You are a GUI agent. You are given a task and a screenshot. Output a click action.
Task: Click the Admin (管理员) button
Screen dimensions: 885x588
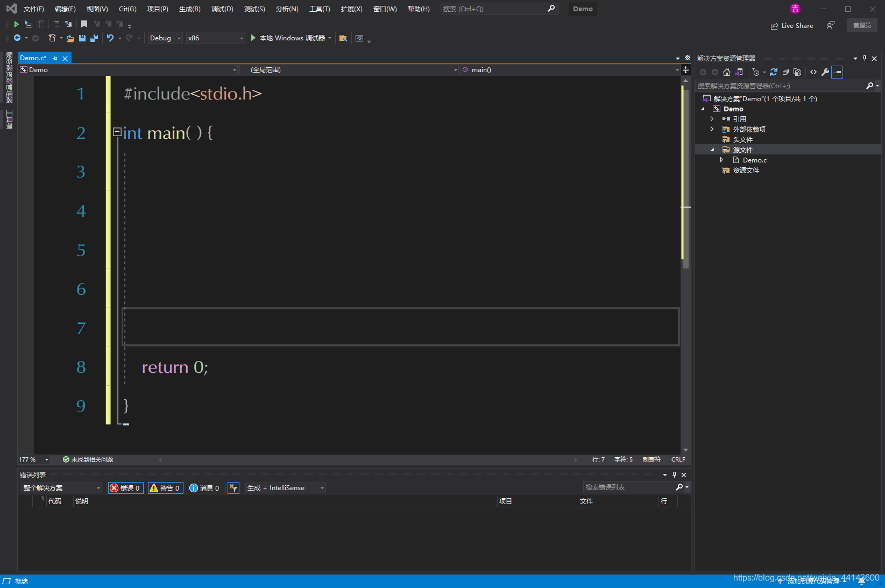(862, 25)
